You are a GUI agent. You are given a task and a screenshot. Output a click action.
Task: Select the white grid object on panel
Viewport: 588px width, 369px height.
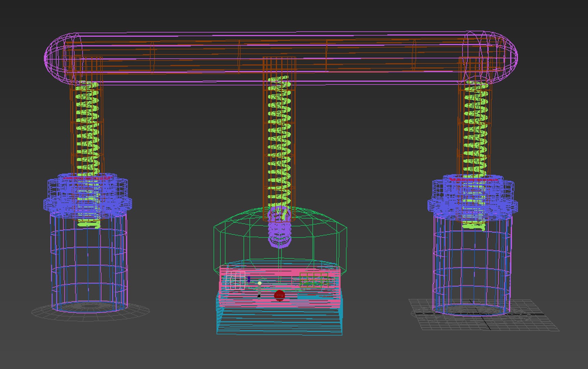click(235, 281)
